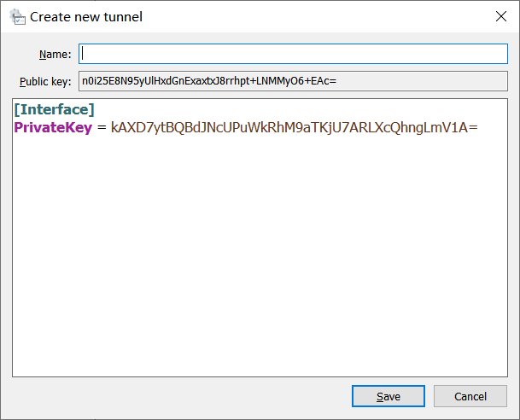Click the Public key label

[x=46, y=83]
